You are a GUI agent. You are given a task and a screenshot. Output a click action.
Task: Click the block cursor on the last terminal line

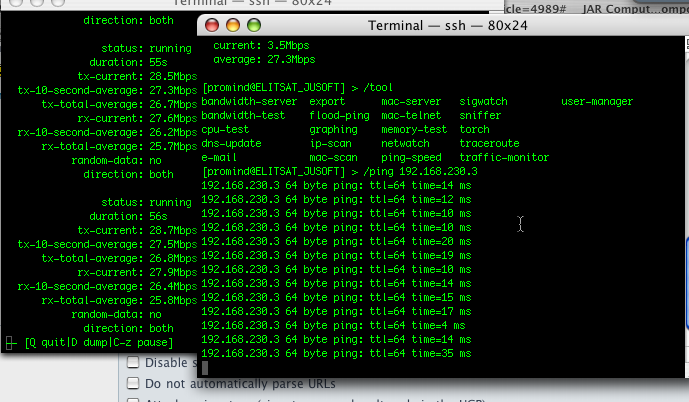pyautogui.click(x=205, y=368)
